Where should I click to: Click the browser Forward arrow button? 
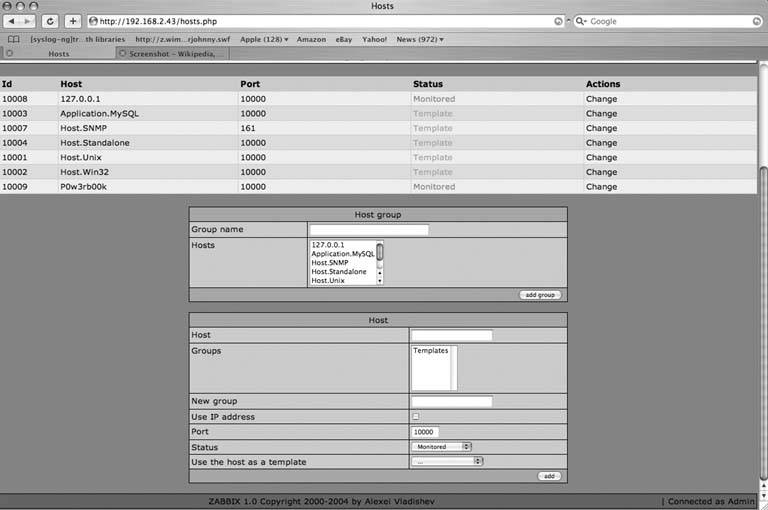point(28,21)
